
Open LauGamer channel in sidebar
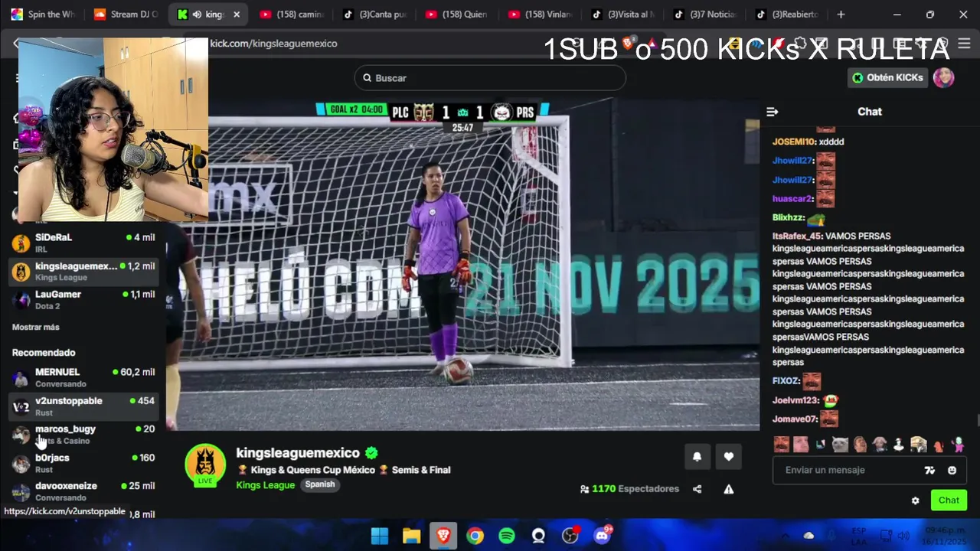point(84,299)
